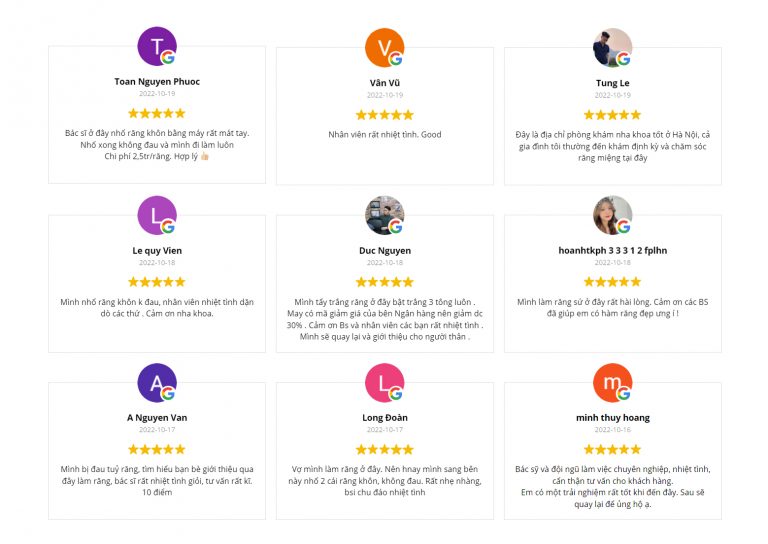The height and width of the screenshot is (544, 768).
Task: Click A Nguyen Van's indigo A avatar
Action: pos(157,383)
